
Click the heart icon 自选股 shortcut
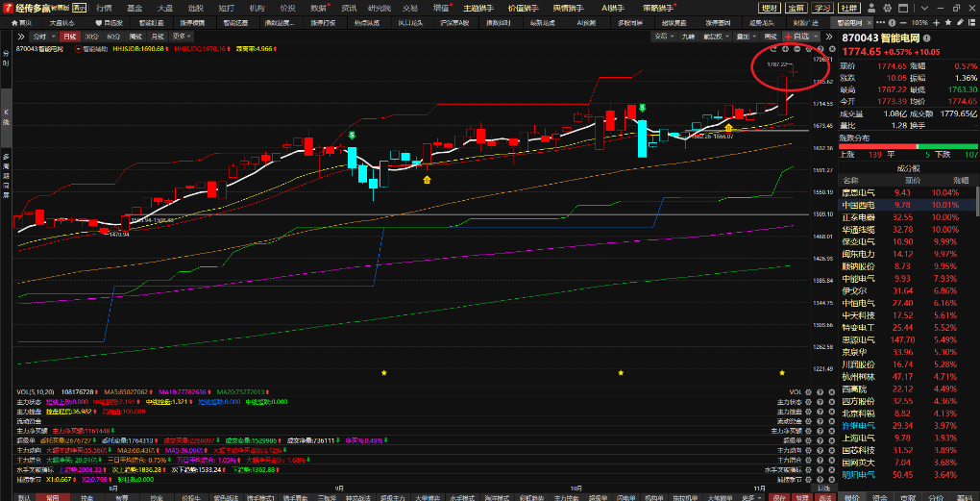(99, 22)
